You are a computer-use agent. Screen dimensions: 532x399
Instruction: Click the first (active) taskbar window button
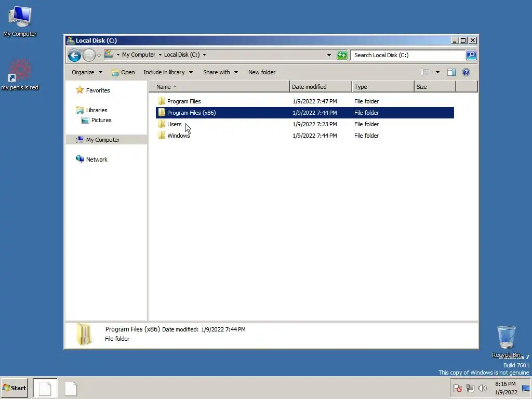click(45, 388)
